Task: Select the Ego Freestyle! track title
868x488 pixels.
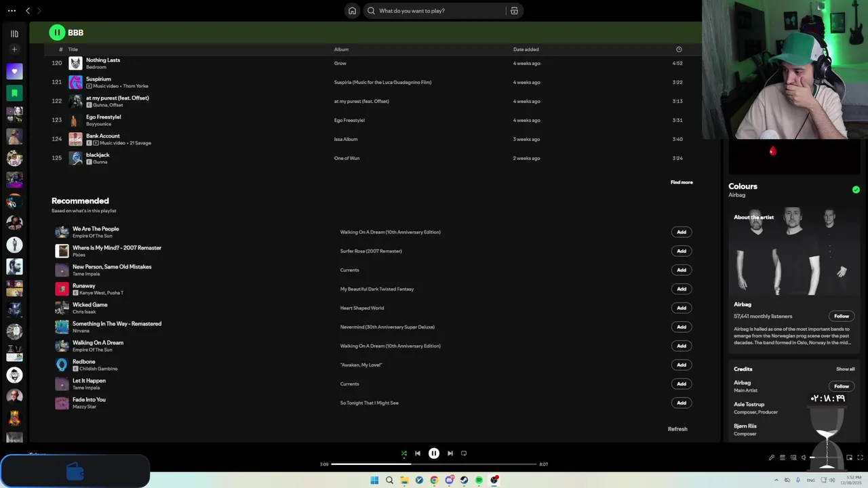Action: (x=104, y=117)
